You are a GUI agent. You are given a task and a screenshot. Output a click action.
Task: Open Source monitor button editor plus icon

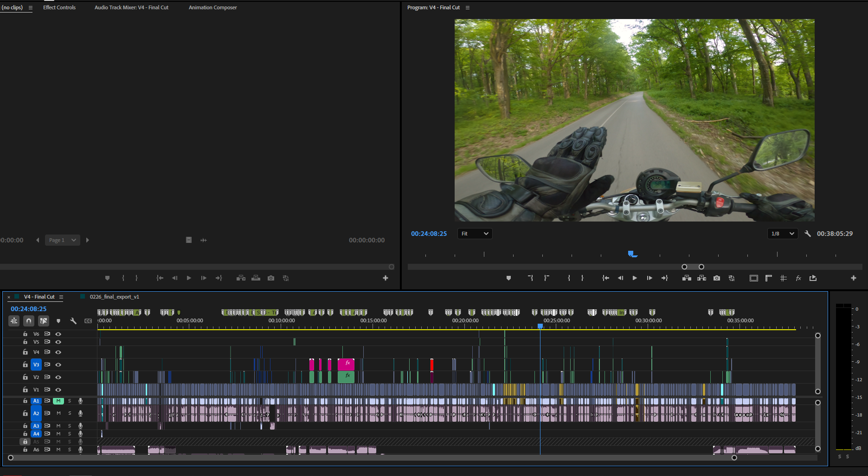tap(385, 278)
